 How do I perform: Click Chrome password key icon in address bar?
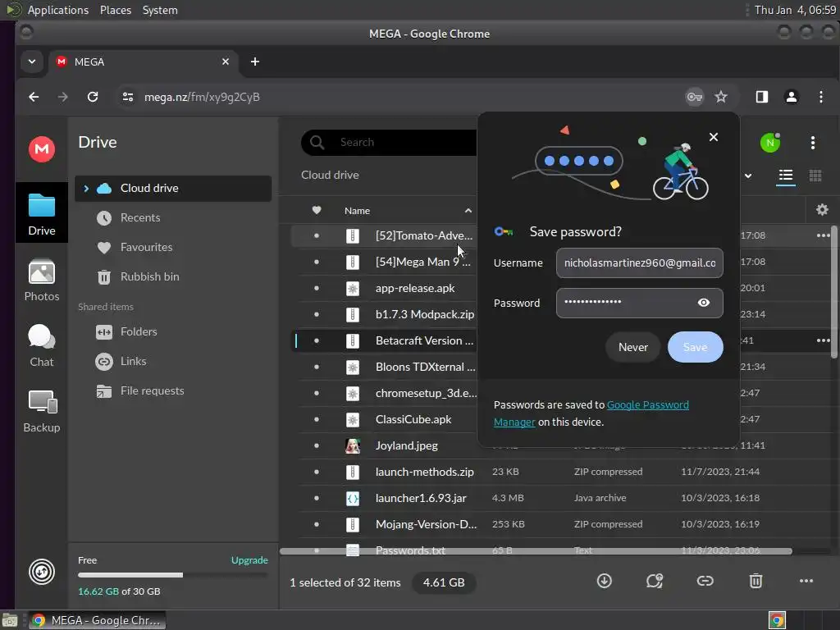(x=694, y=97)
